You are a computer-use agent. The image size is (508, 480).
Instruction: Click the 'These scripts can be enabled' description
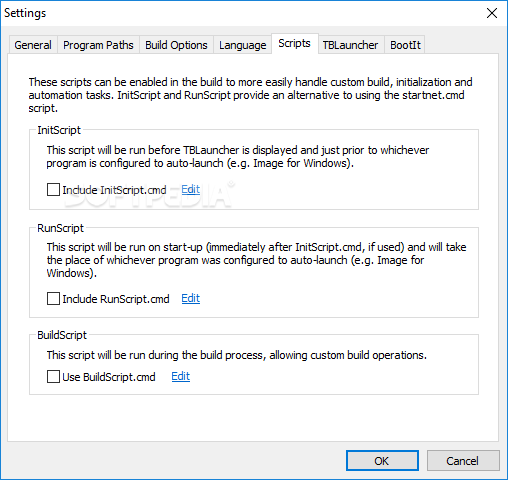coord(250,95)
